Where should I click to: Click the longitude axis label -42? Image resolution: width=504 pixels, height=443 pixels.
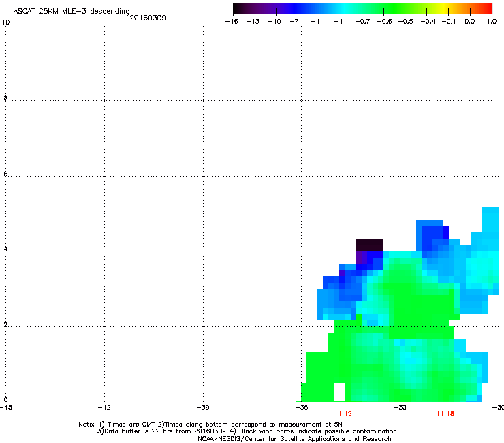click(x=104, y=408)
